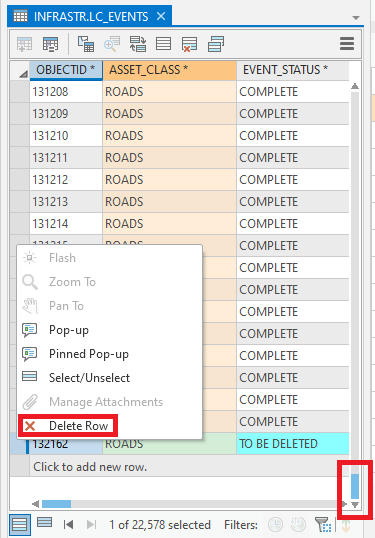Image resolution: width=375 pixels, height=538 pixels.
Task: Choose Manage Attachments menu entry
Action: 109,402
